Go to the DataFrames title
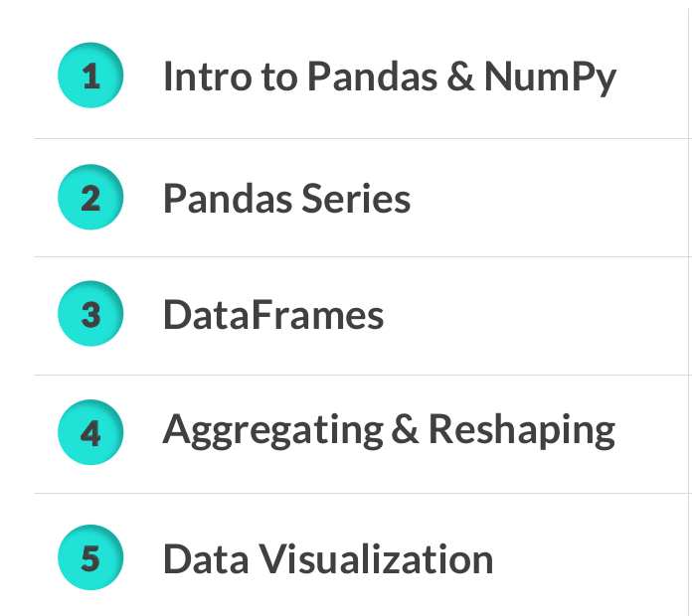 (x=273, y=316)
